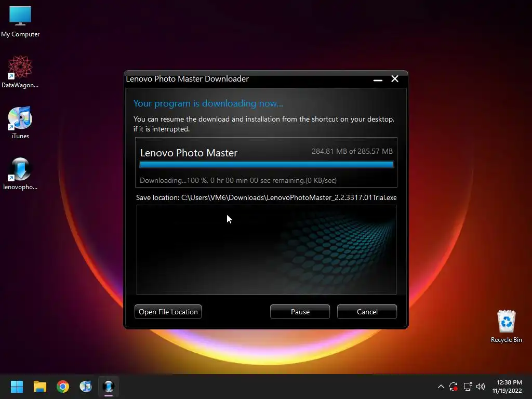Open iTunes from the taskbar
The height and width of the screenshot is (399, 532).
tap(86, 387)
